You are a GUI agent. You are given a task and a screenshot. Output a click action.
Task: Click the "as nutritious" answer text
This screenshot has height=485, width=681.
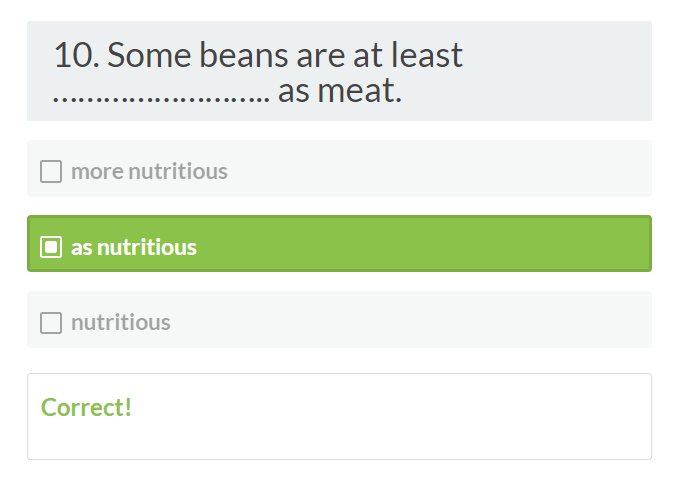pos(134,247)
